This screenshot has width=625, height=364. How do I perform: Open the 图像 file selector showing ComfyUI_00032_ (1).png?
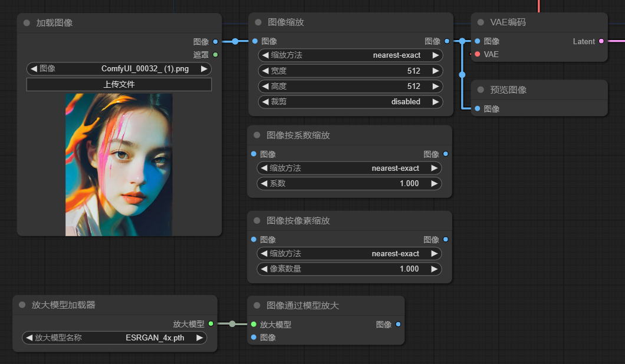click(x=119, y=69)
